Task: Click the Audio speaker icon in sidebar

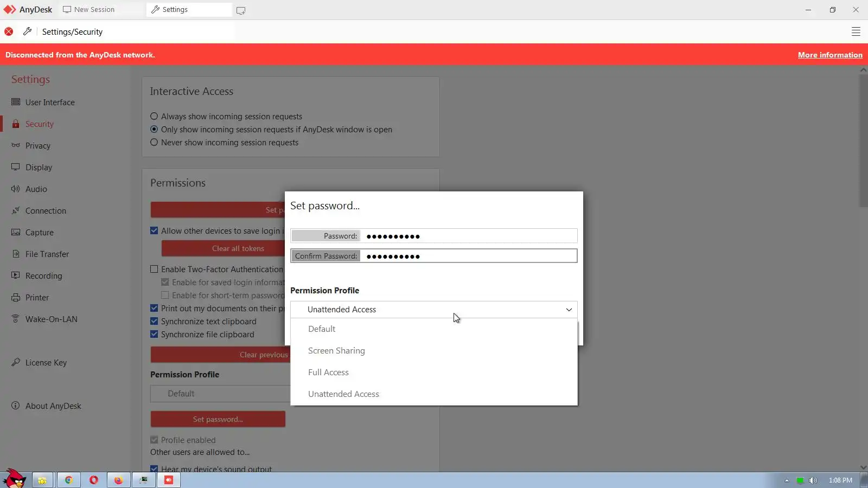Action: coord(16,189)
